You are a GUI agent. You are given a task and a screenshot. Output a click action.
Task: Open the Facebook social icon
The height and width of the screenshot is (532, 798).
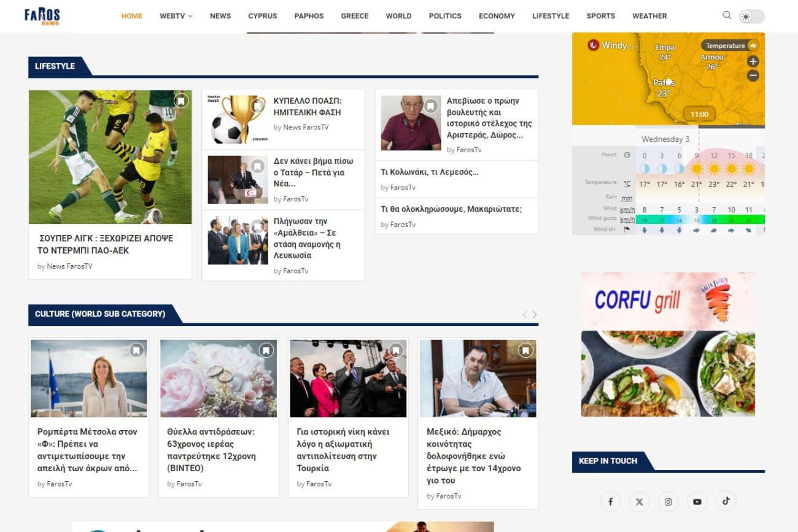point(610,502)
